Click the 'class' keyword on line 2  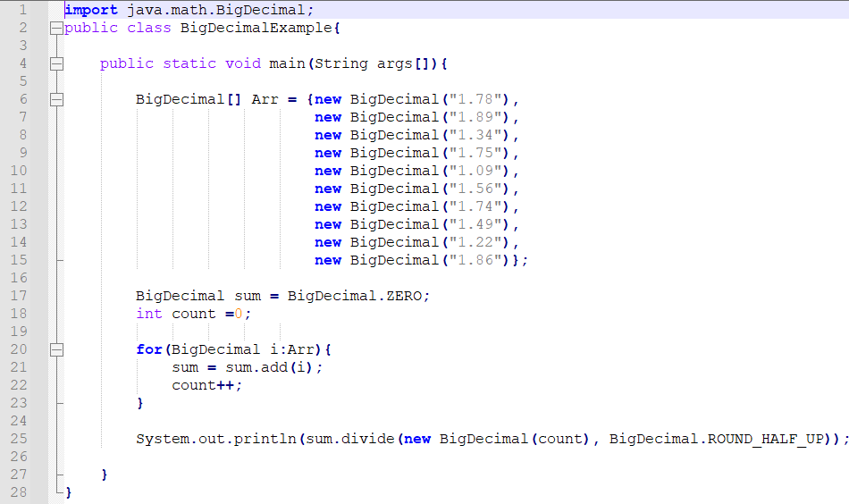(149, 28)
